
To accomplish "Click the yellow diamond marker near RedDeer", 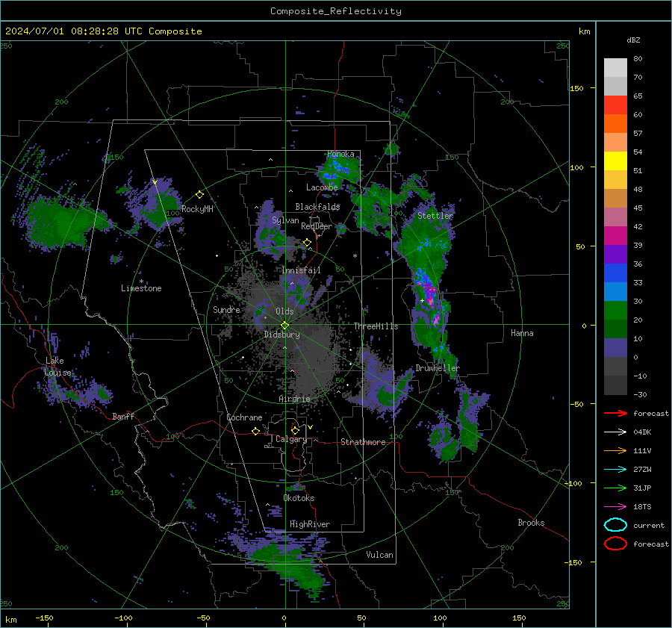I will point(308,243).
